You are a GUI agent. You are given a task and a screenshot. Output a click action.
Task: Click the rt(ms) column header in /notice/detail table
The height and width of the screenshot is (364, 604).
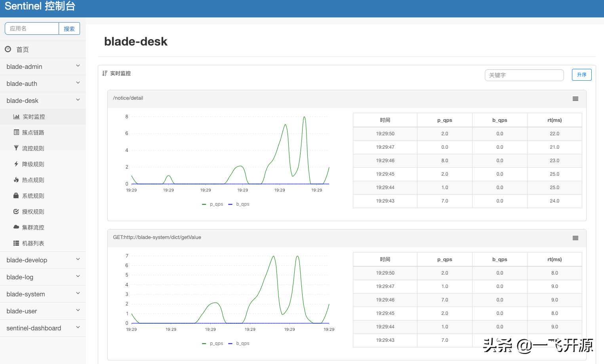554,120
